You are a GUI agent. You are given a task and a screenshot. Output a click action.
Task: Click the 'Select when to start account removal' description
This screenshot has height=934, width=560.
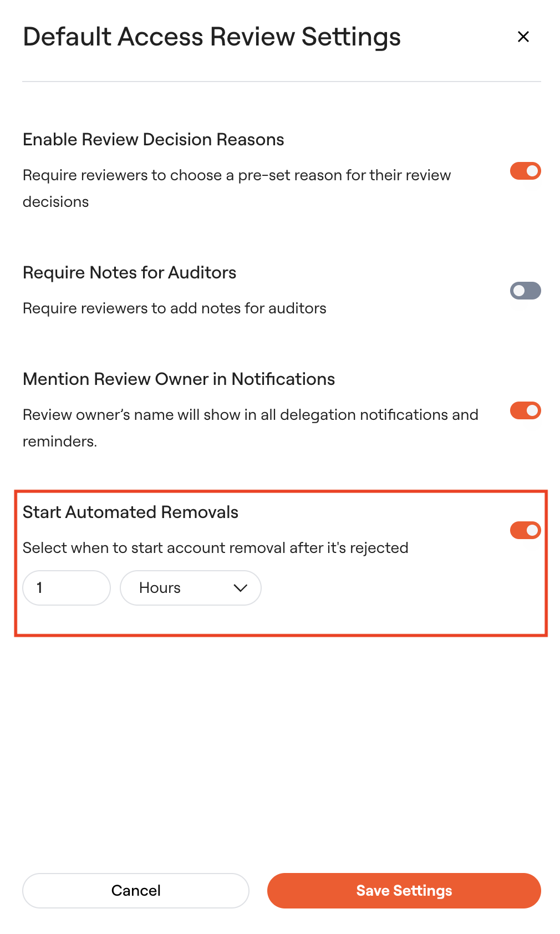[x=216, y=548]
